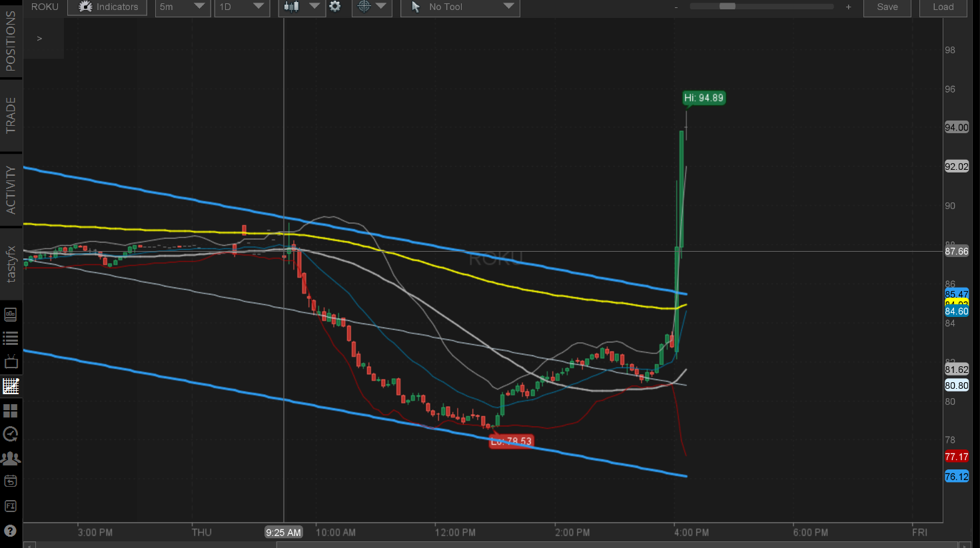980x548 pixels.
Task: Open the four-square grid view icon
Action: [11, 410]
